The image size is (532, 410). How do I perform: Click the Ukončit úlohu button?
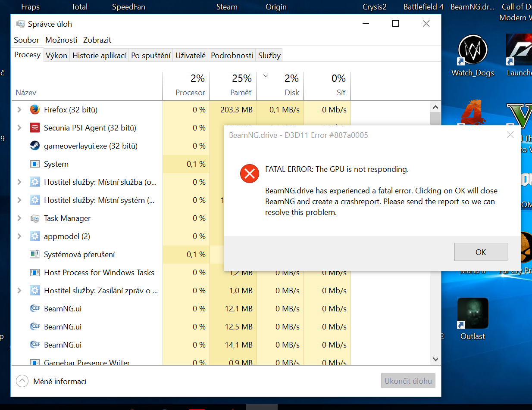[x=408, y=381]
